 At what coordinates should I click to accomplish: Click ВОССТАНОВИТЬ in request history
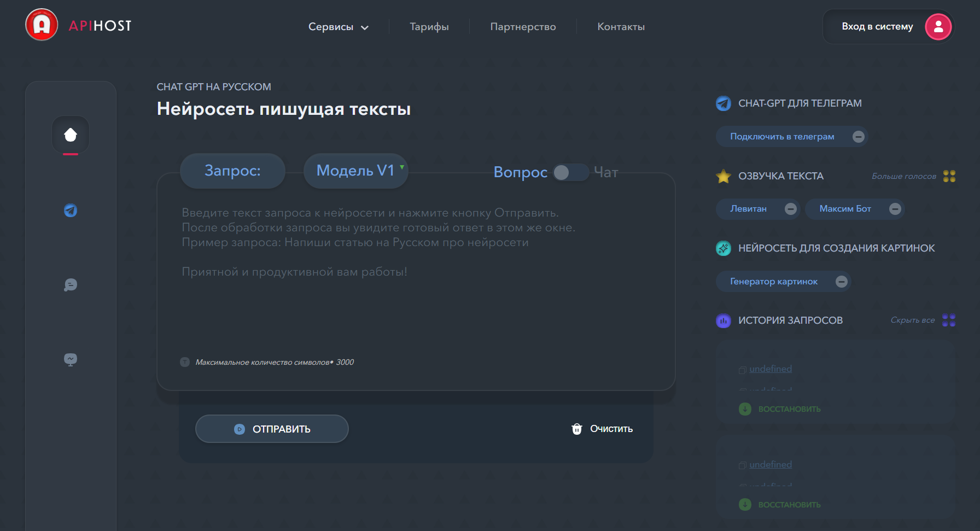point(790,409)
